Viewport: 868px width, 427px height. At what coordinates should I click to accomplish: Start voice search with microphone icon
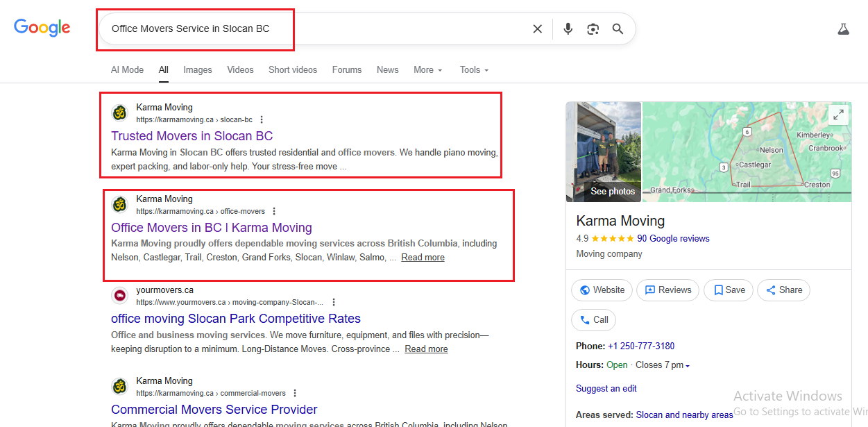click(x=568, y=29)
